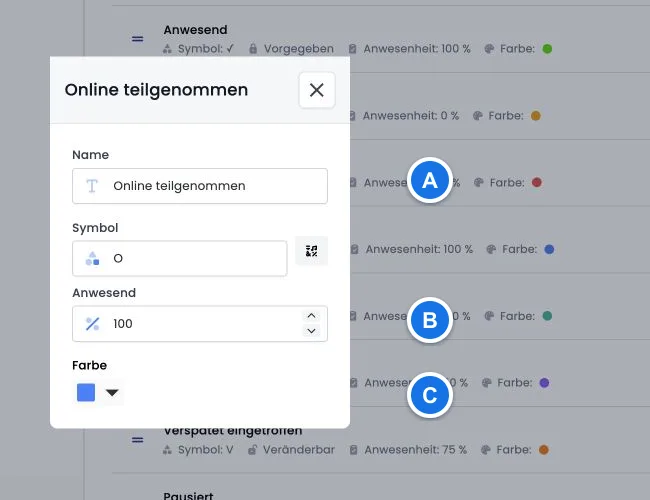
Task: Close the Online teilgenommen dialog
Action: 317,90
